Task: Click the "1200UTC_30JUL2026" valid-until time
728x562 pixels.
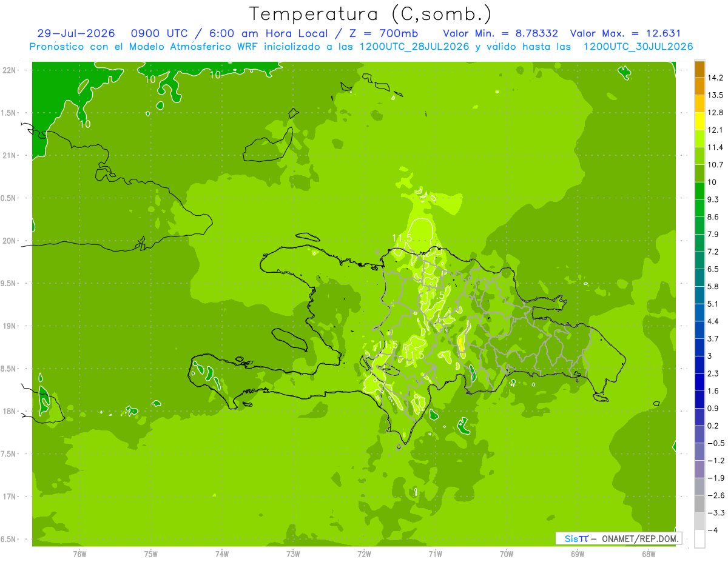Action: (x=638, y=47)
